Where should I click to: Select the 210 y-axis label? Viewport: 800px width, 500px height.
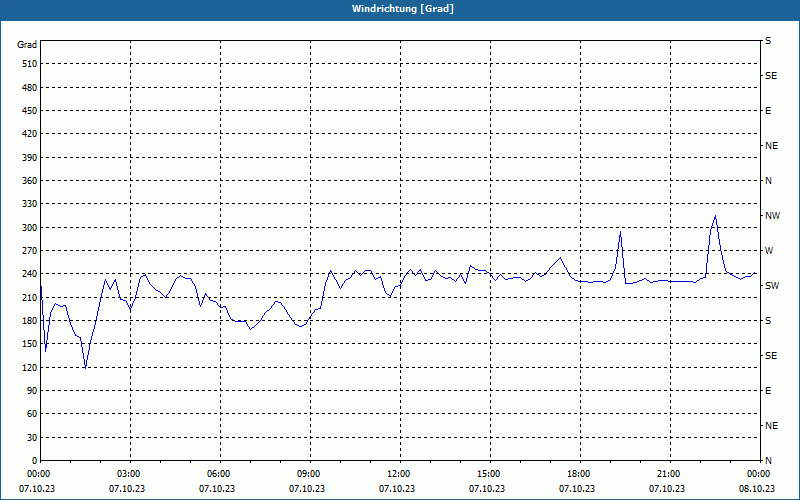[x=30, y=297]
